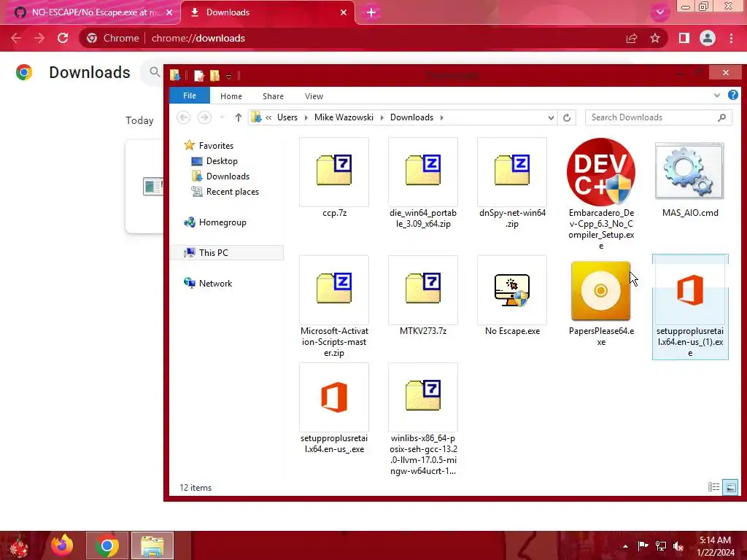Expand breadcrumb arrow after Users
747x560 pixels.
coord(306,117)
